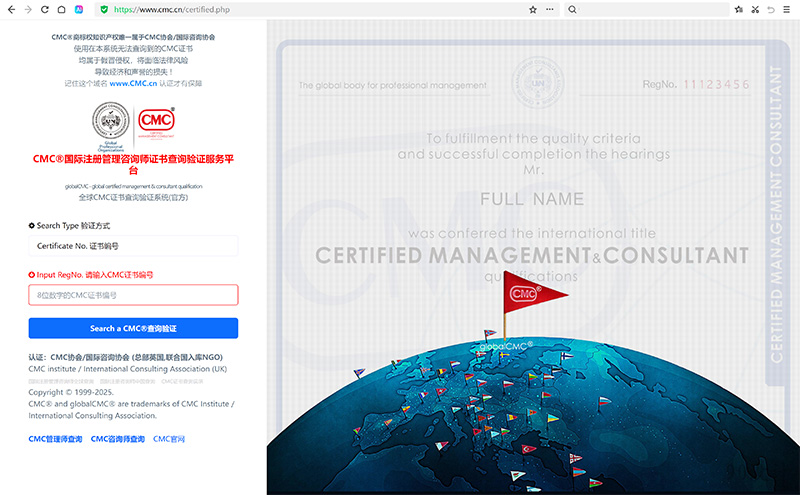Open the Certificate No. search type dropdown
This screenshot has height=495, width=800.
(x=133, y=246)
